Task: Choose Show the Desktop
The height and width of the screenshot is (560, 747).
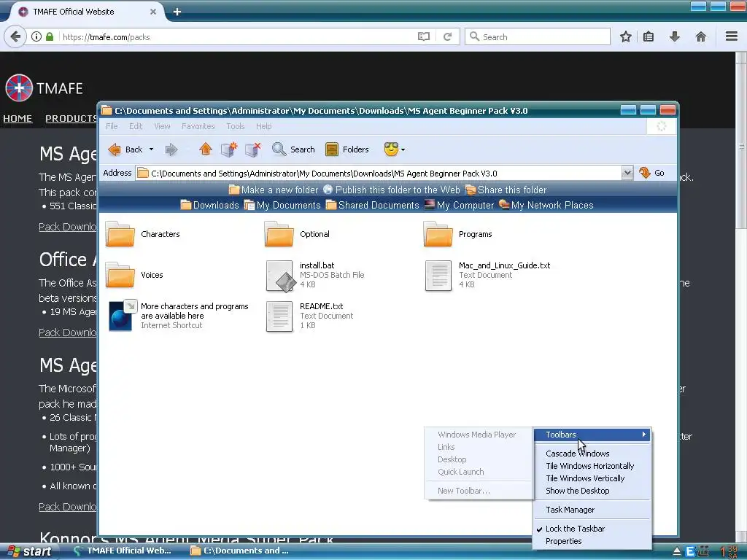Action: [x=592, y=491]
